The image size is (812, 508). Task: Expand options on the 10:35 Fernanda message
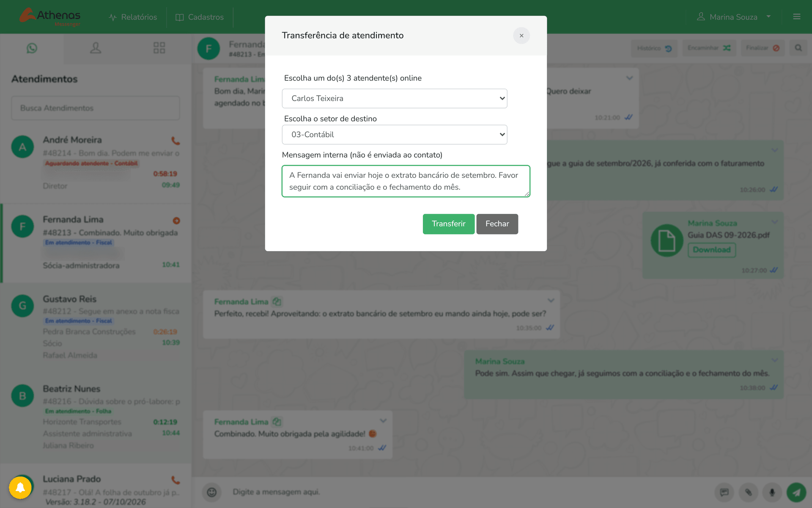point(551,301)
